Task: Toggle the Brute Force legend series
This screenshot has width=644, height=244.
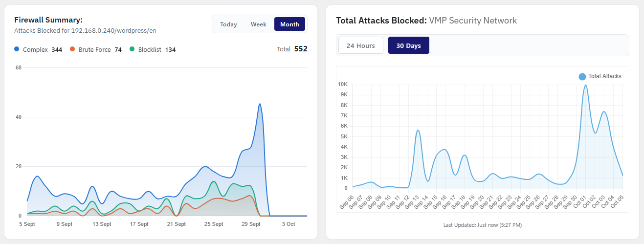Action: tap(95, 49)
